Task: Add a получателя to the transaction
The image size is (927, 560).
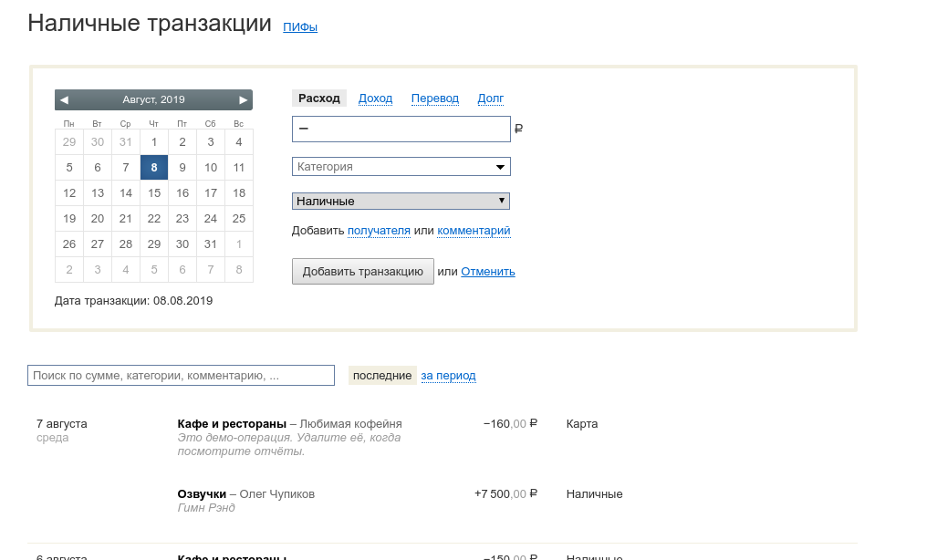Action: coord(379,231)
